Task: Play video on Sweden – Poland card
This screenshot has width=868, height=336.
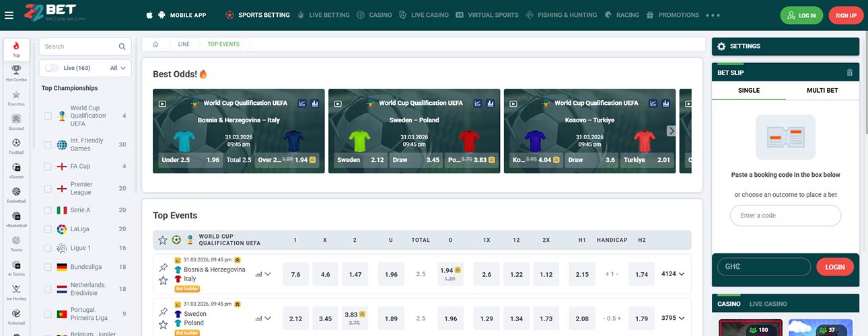Action: point(338,103)
